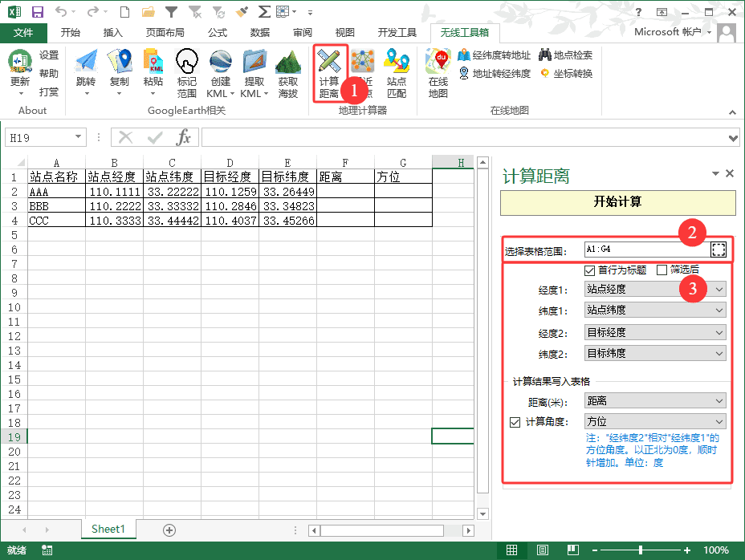Open the 计算距离 tool
This screenshot has height=560, width=745.
point(329,73)
